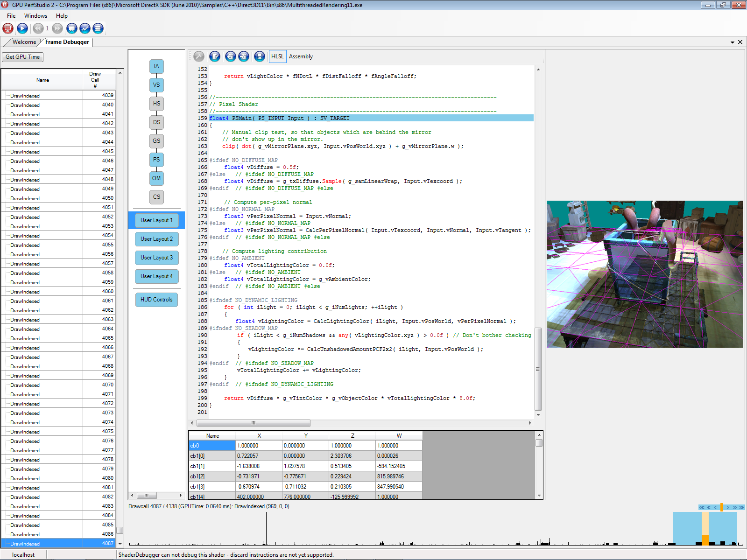Switch to the Welcome tab
The width and height of the screenshot is (747, 560).
pos(24,42)
